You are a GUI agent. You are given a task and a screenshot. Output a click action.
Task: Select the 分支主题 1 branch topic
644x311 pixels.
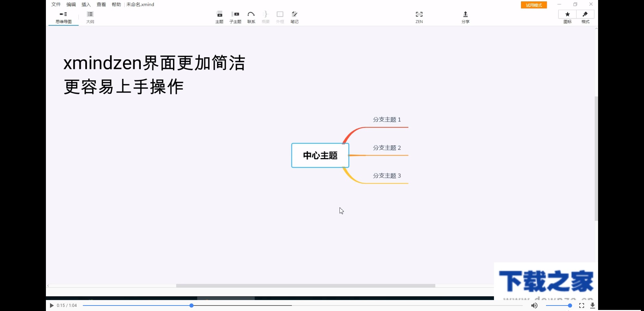tap(387, 120)
